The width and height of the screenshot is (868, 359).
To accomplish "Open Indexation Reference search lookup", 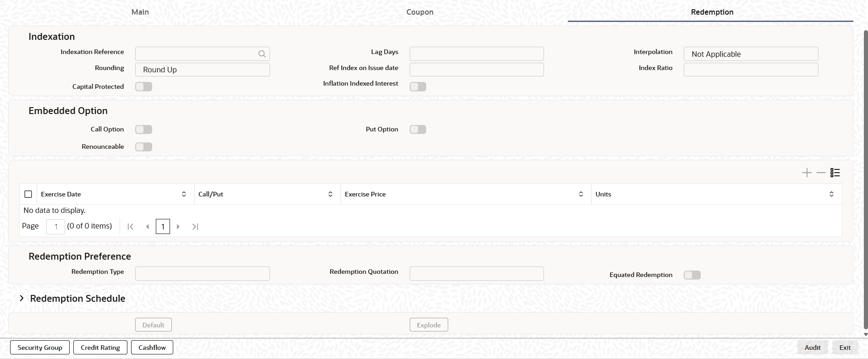I will click(x=262, y=54).
